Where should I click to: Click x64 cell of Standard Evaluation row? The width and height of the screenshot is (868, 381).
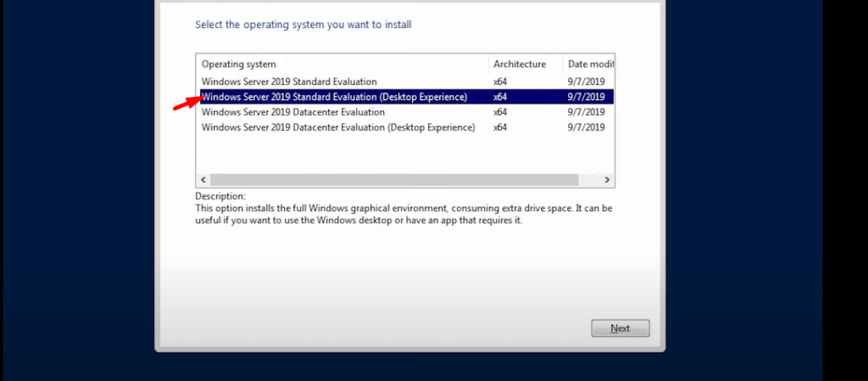(x=500, y=81)
